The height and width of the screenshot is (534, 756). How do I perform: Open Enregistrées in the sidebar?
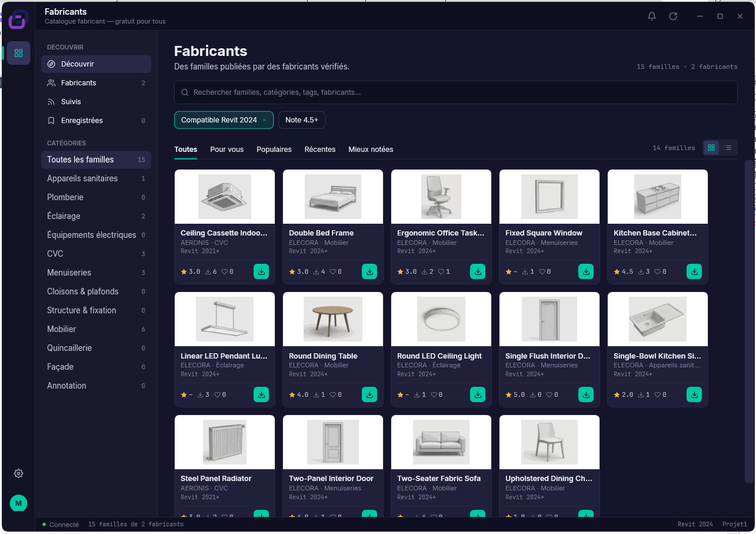[x=96, y=121]
